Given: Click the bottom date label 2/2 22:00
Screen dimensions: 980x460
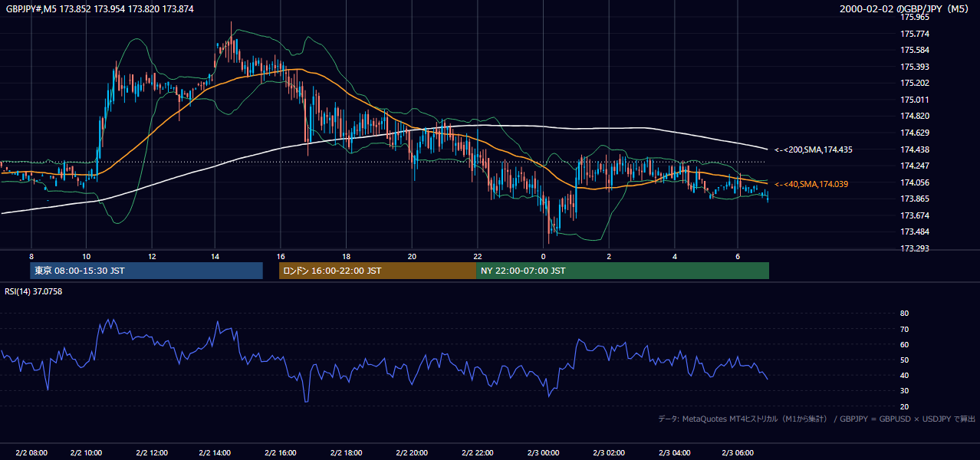Looking at the screenshot, I should 478,452.
